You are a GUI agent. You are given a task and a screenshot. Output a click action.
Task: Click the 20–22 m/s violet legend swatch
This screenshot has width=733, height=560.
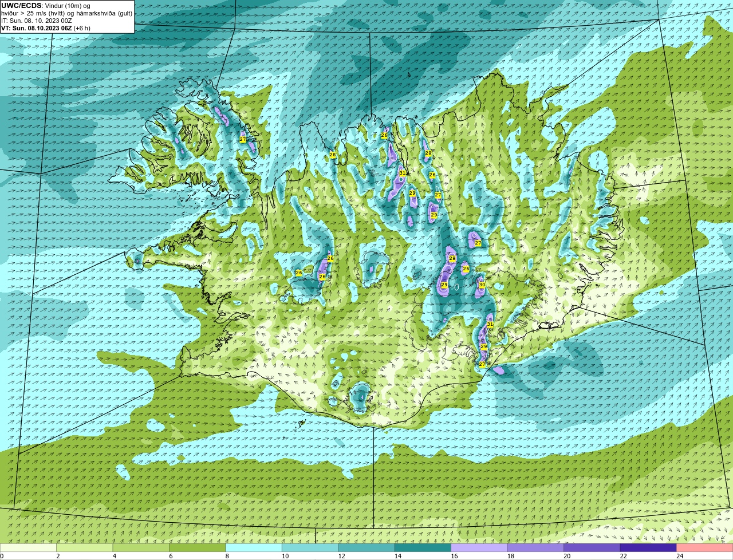(x=592, y=547)
